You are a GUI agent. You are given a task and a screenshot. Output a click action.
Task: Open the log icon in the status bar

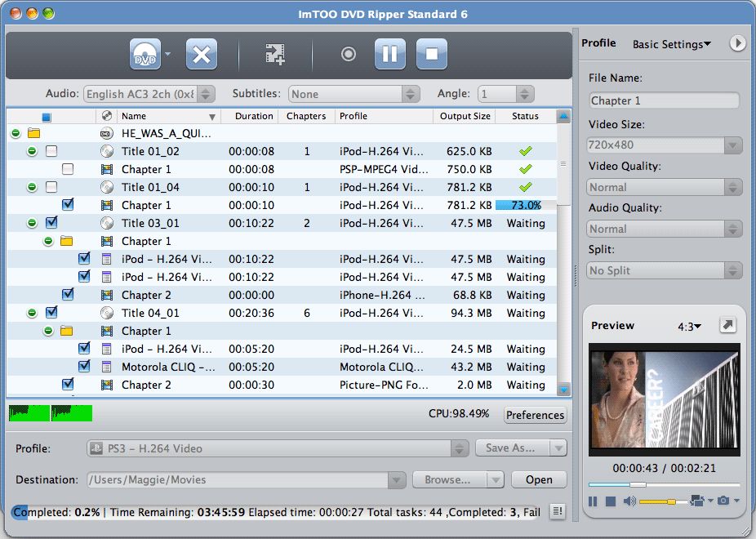tap(558, 511)
